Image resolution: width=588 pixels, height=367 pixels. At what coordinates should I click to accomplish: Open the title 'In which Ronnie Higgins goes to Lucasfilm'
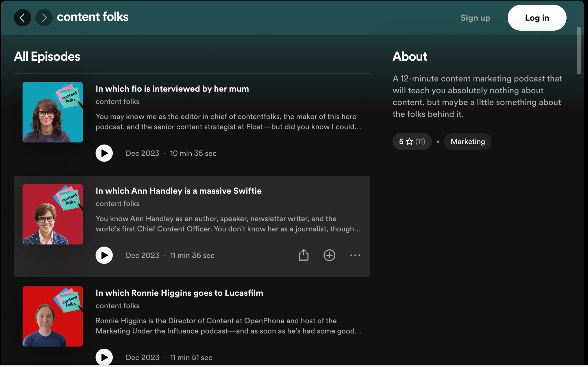click(179, 293)
